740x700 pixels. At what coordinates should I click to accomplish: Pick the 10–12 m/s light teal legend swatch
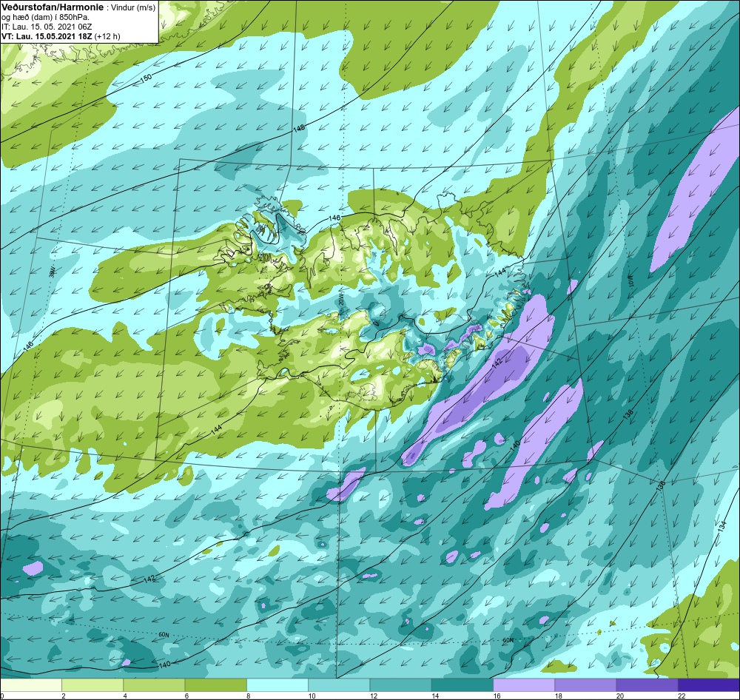pyautogui.click(x=340, y=684)
